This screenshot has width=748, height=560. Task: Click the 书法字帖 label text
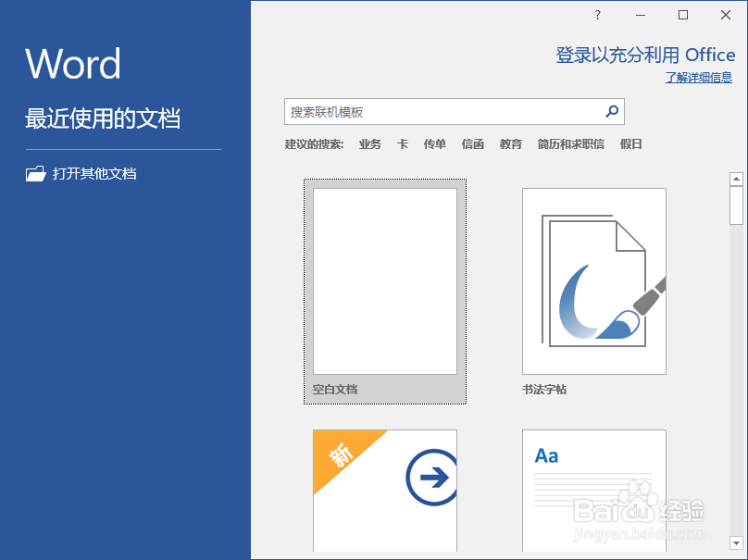pyautogui.click(x=544, y=390)
